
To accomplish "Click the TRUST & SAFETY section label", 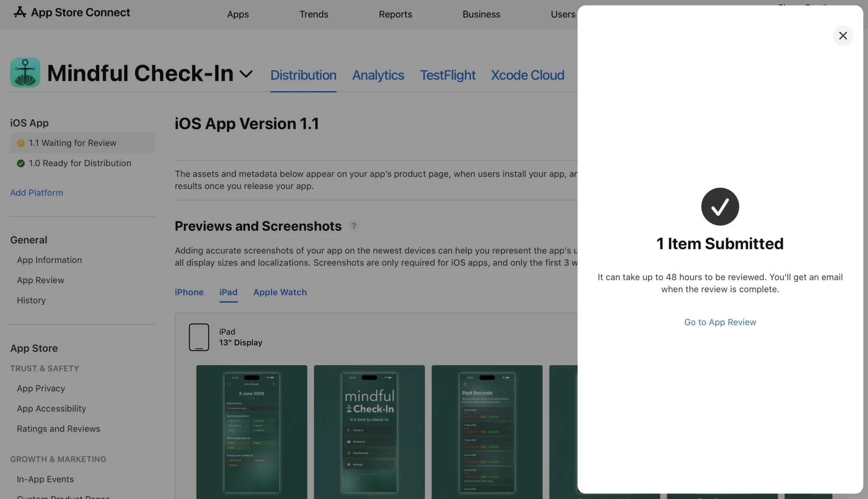I will coord(45,369).
